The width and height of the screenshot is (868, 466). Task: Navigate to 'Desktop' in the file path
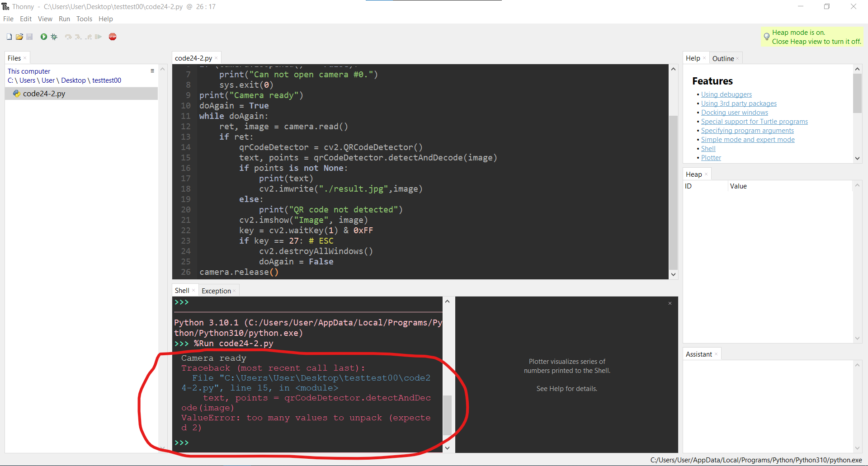pos(73,80)
